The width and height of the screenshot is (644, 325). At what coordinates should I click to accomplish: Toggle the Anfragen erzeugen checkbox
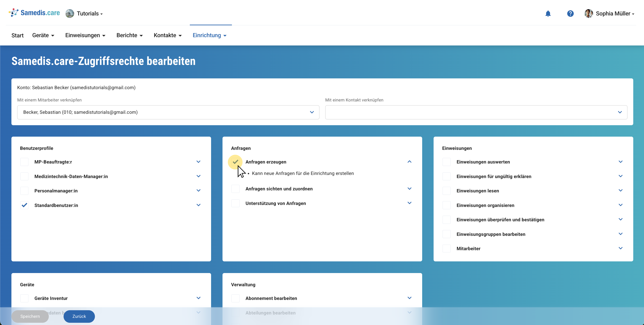pos(235,162)
